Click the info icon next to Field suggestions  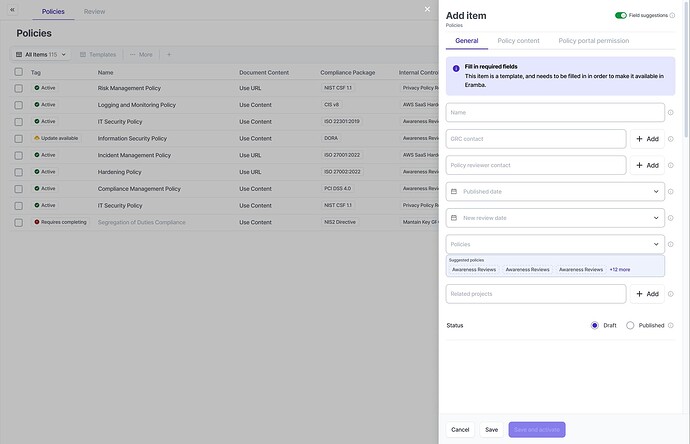pyautogui.click(x=672, y=15)
